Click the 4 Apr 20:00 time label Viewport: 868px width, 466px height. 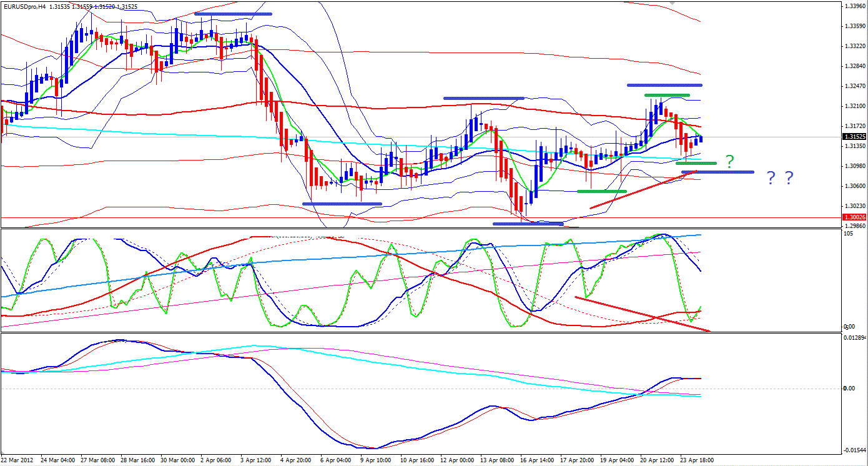(x=297, y=460)
